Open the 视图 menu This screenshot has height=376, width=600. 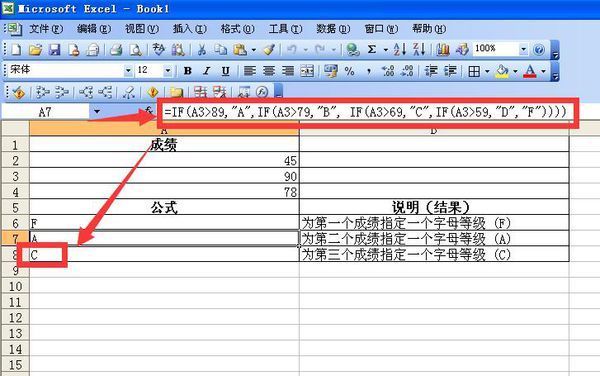(x=142, y=29)
